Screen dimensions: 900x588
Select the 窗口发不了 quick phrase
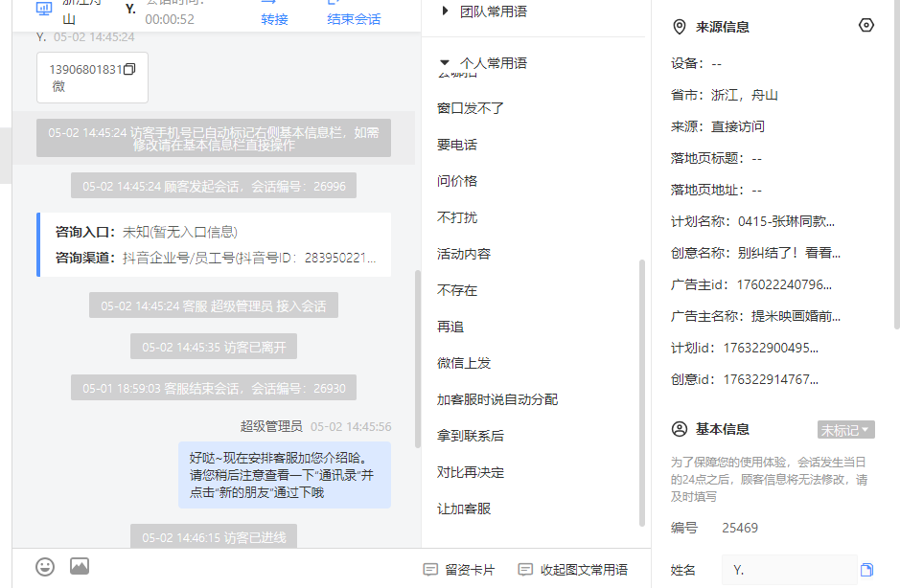(470, 108)
